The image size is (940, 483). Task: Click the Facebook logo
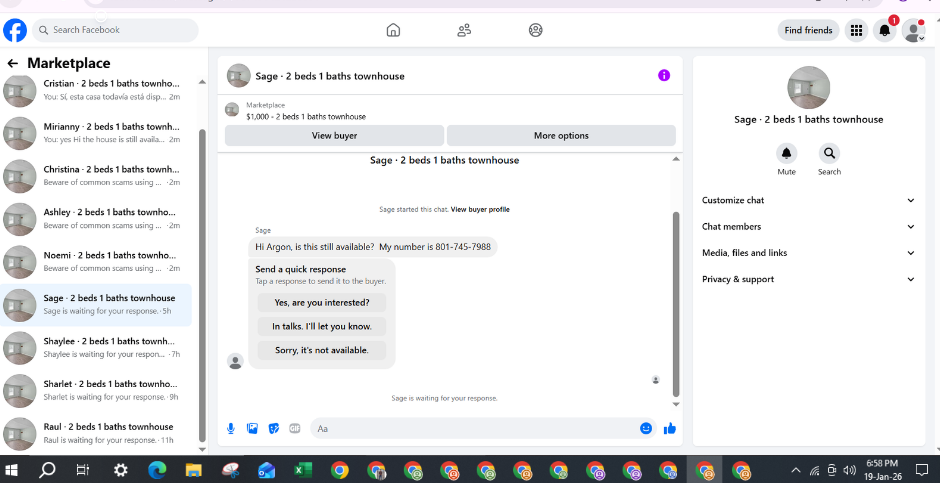[x=15, y=30]
